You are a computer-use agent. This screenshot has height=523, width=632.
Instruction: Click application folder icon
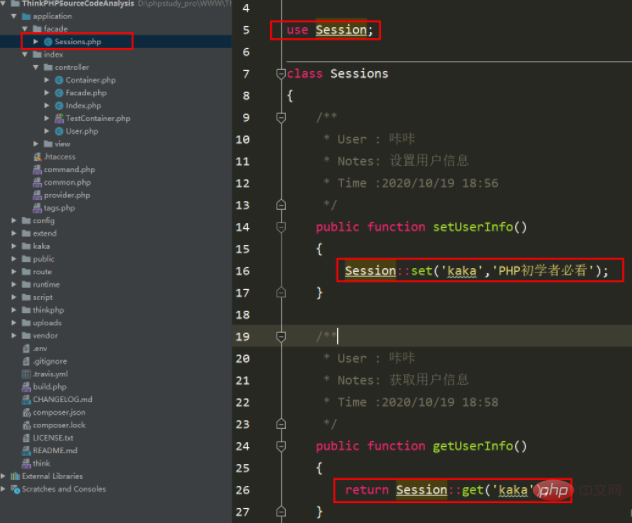[x=27, y=16]
